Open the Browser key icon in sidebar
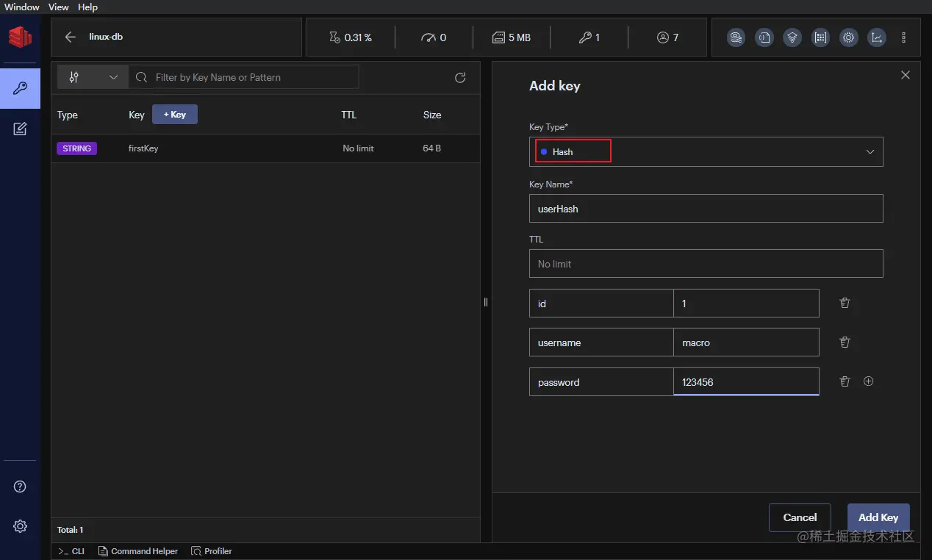The width and height of the screenshot is (932, 560). click(20, 88)
